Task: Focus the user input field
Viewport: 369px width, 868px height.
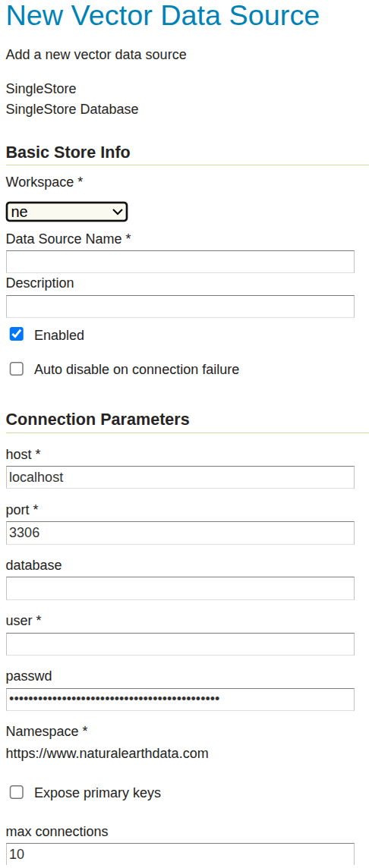Action: pos(180,644)
